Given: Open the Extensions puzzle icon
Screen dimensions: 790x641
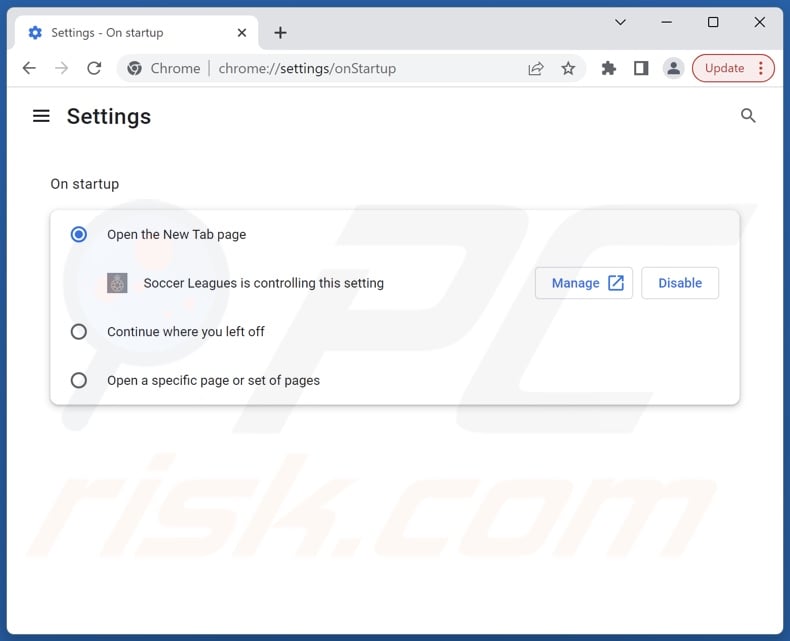Looking at the screenshot, I should 609,68.
